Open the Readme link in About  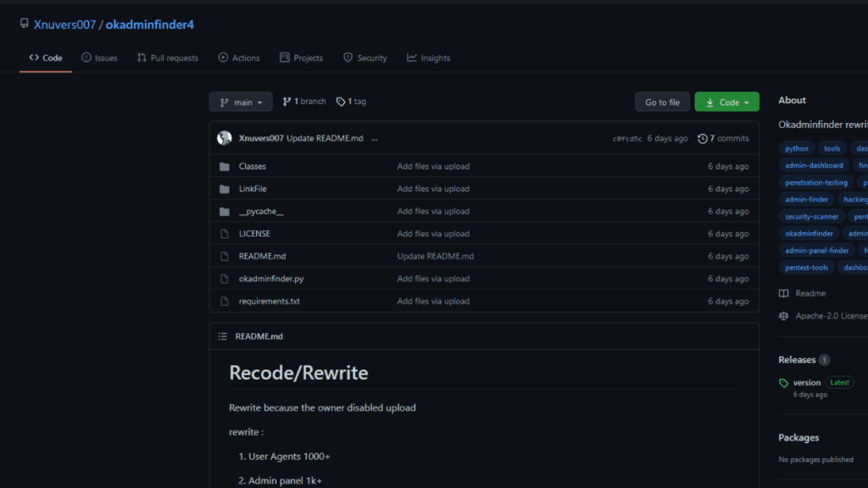point(810,293)
